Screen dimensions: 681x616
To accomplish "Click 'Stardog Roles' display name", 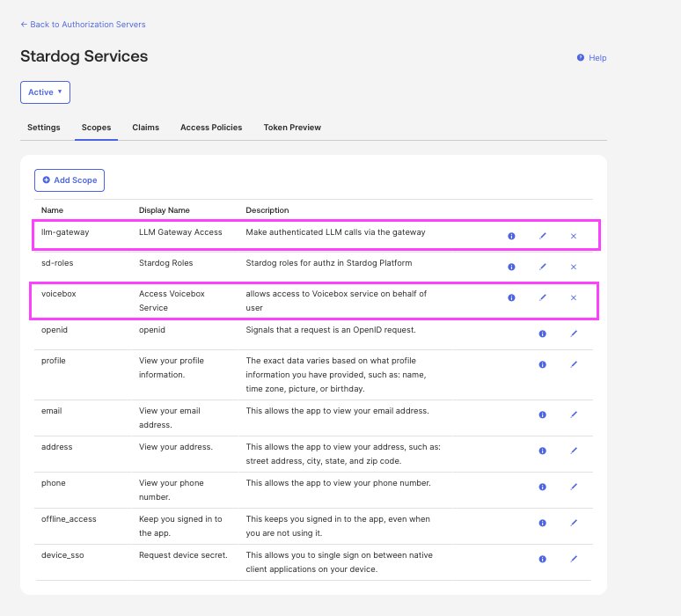I will [166, 263].
